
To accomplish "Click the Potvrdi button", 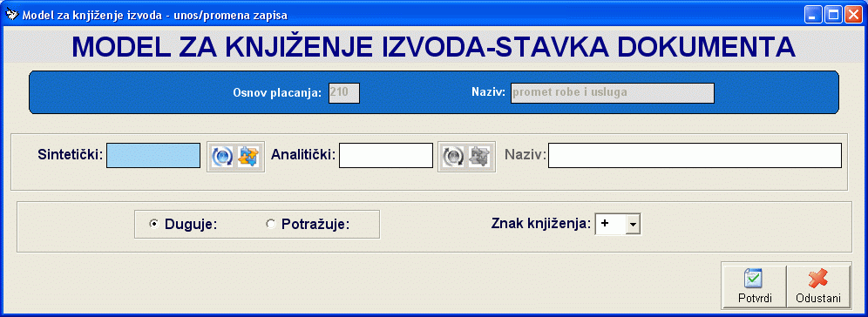I will pyautogui.click(x=755, y=287).
